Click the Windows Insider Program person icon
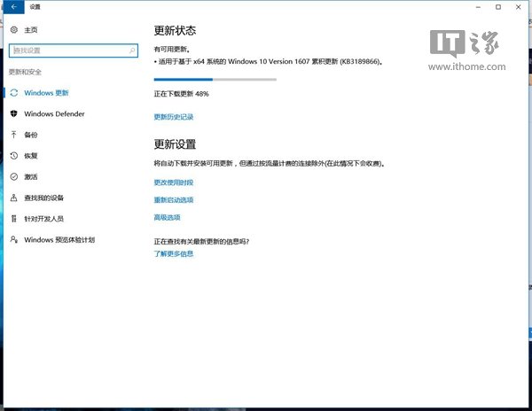This screenshot has width=532, height=411. [x=13, y=239]
